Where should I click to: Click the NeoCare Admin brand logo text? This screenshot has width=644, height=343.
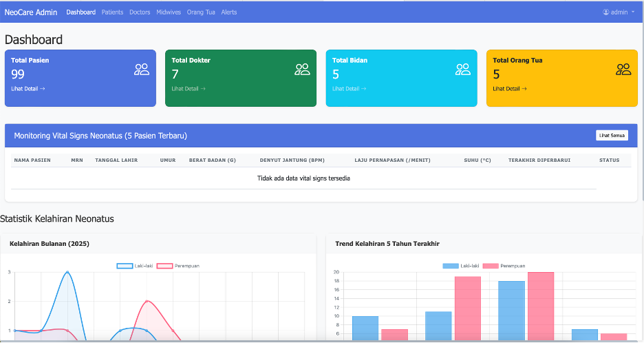pos(32,12)
